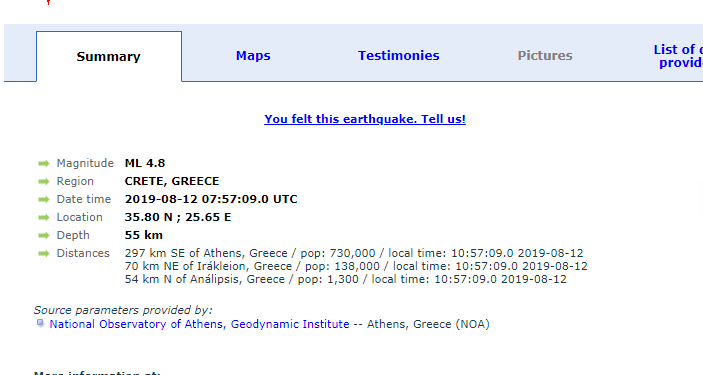Viewport: 703px width, 375px height.
Task: Click the Athens distance line text
Action: (354, 253)
